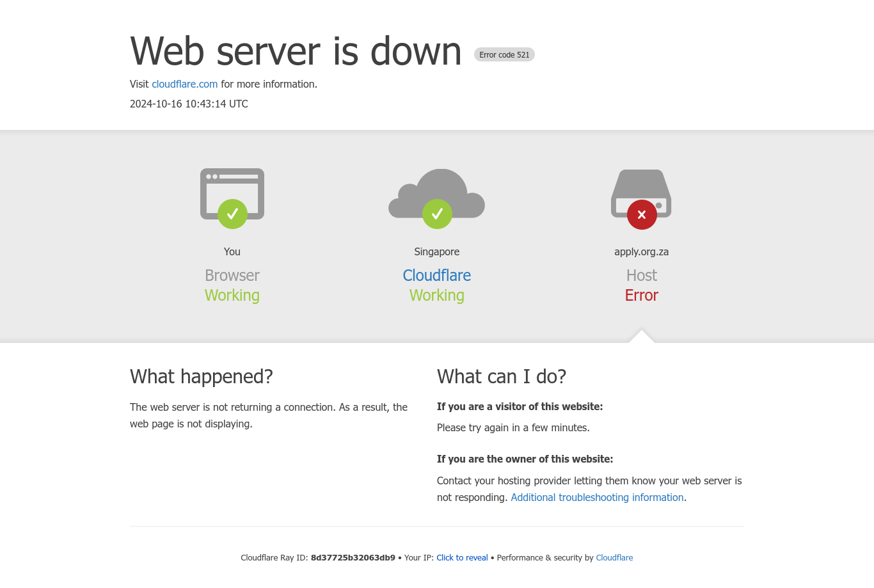Click the green Working text under Cloudflare
Viewport: 874px width, 588px height.
(x=437, y=295)
